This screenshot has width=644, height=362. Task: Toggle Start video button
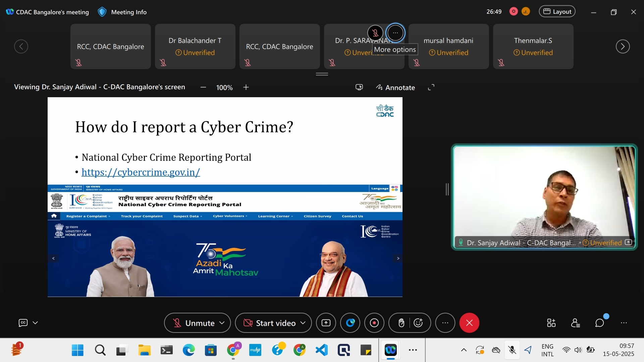(270, 323)
